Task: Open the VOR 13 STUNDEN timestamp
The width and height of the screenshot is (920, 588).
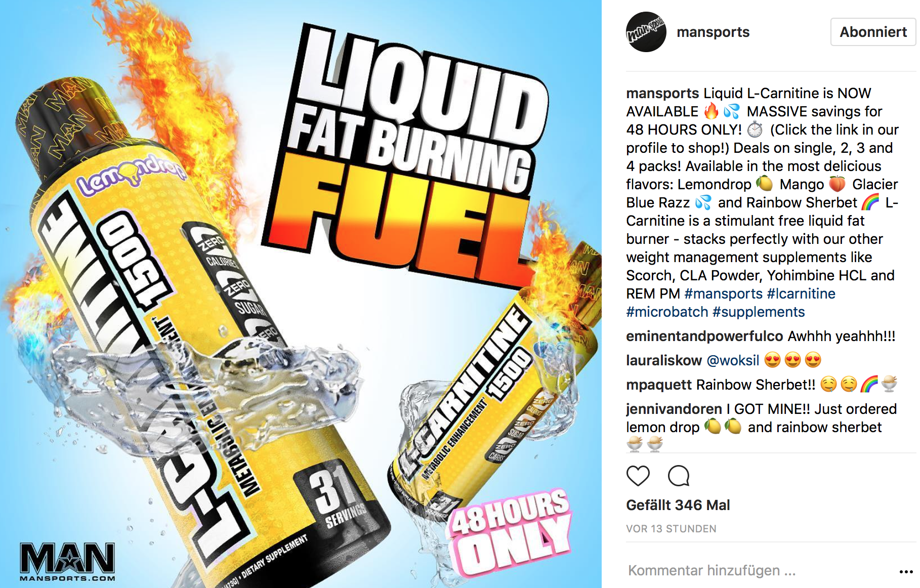Action: coord(671,529)
